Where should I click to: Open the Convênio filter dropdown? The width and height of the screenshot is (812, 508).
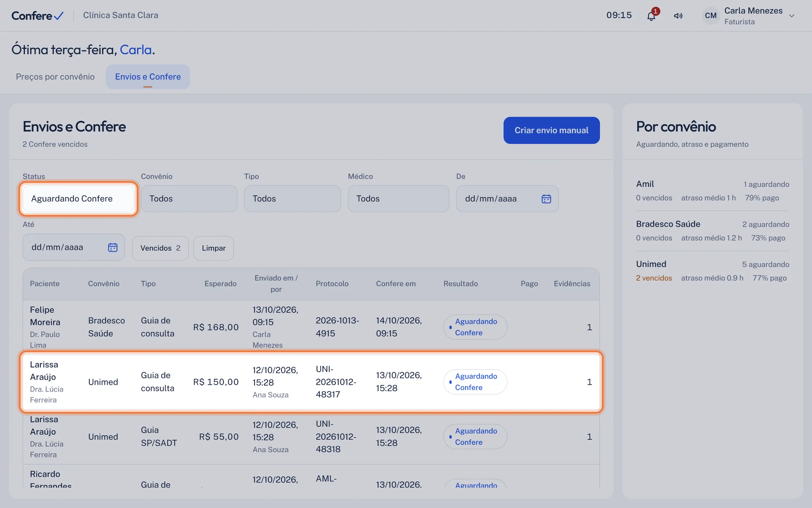click(x=189, y=199)
